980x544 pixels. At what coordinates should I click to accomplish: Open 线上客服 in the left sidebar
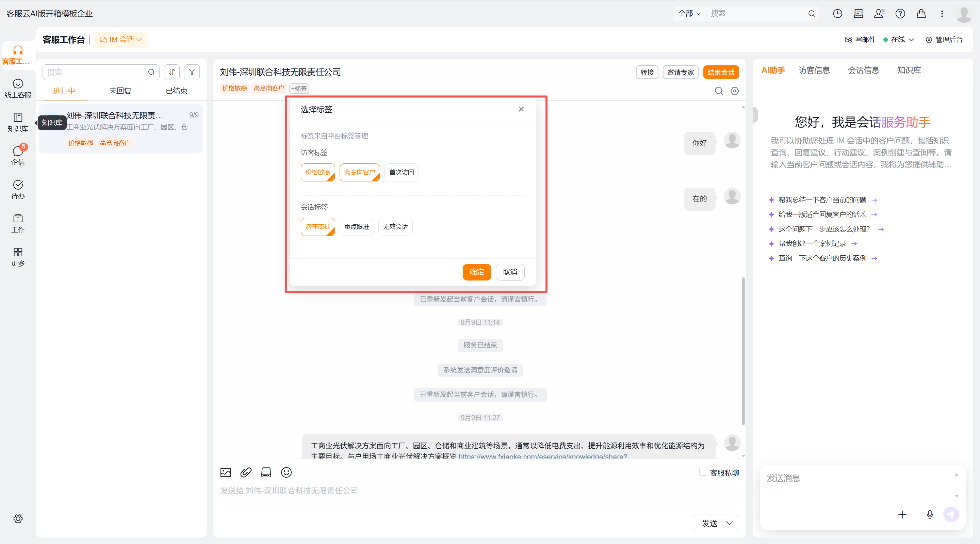point(17,88)
